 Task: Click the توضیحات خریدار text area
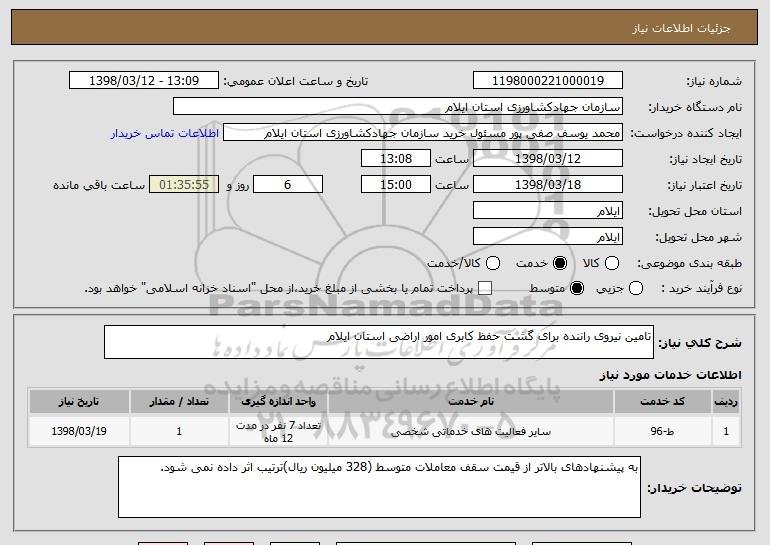379,487
